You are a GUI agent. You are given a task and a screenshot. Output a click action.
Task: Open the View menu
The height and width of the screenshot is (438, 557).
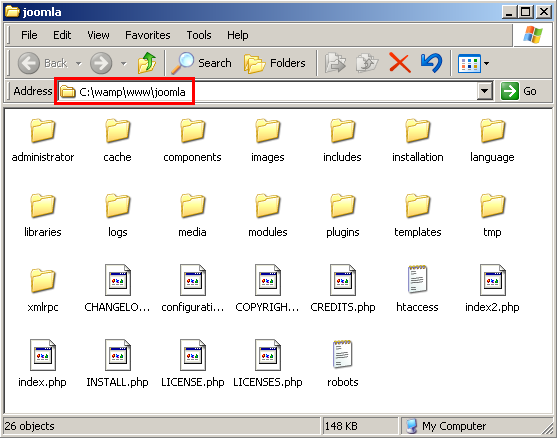pyautogui.click(x=98, y=35)
